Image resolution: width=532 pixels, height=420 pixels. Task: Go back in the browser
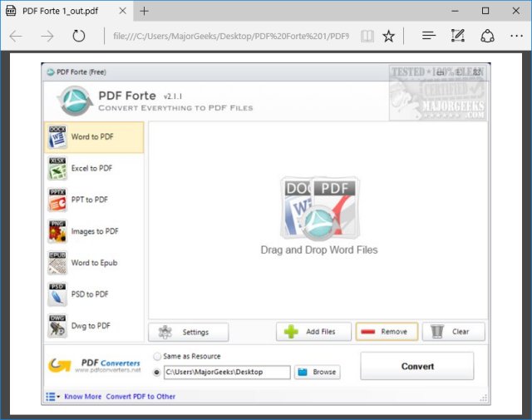pyautogui.click(x=16, y=36)
